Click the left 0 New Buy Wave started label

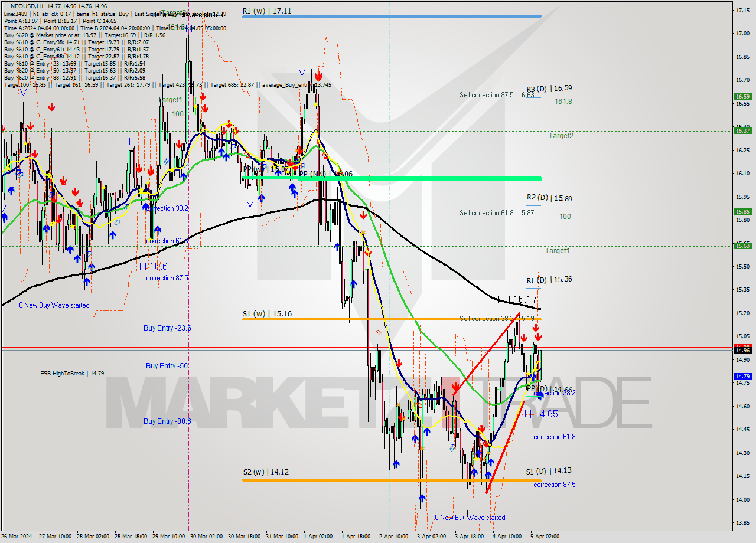point(54,305)
